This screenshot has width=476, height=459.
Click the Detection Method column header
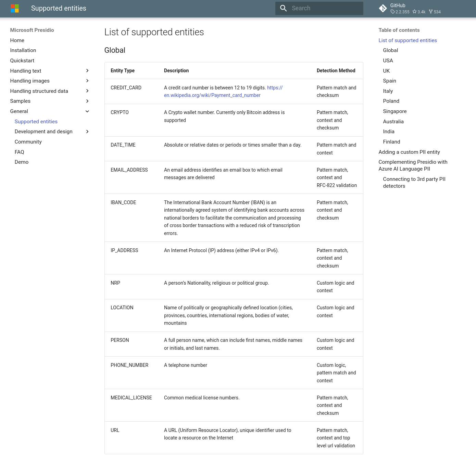tap(336, 71)
